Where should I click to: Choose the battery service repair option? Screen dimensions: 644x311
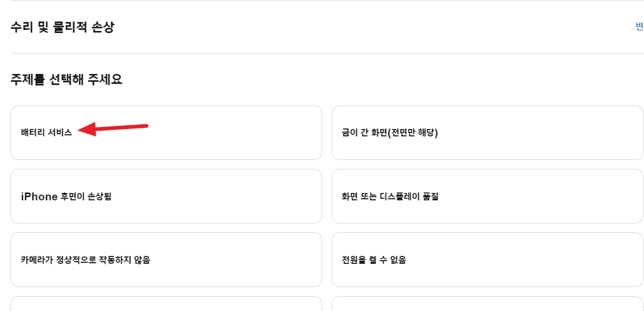[x=166, y=132]
